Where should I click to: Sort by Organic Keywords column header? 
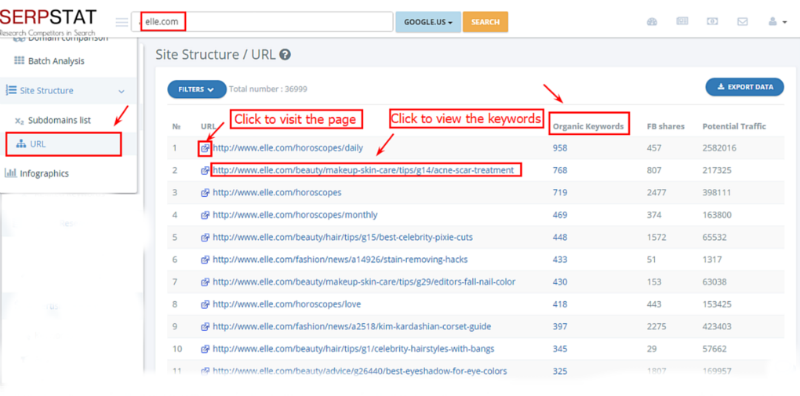click(x=588, y=126)
